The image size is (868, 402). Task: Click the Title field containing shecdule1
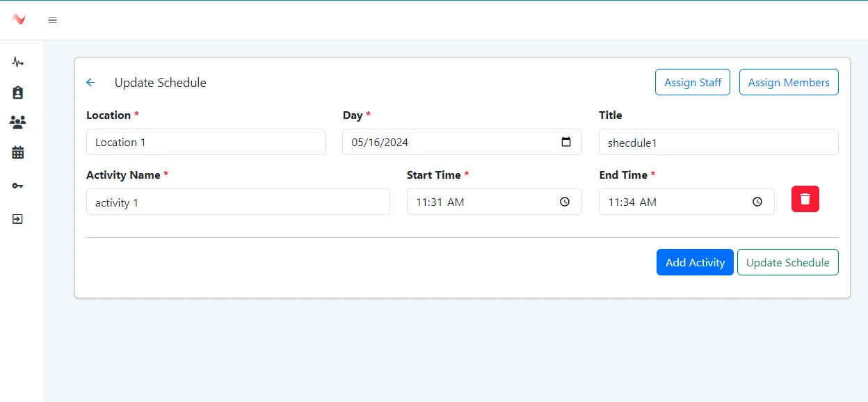click(718, 142)
